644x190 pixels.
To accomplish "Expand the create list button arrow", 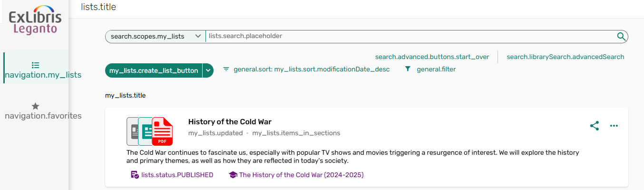I will pyautogui.click(x=208, y=70).
